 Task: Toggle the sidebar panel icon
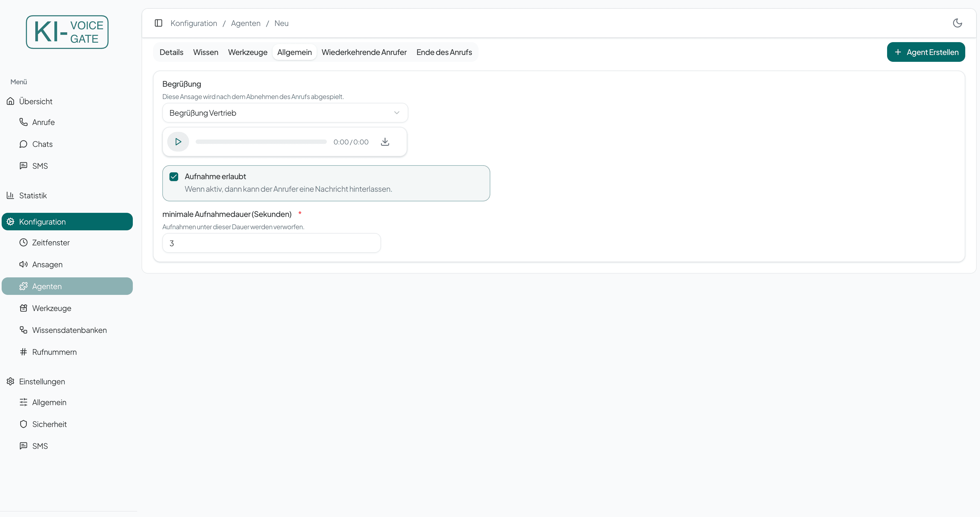159,23
